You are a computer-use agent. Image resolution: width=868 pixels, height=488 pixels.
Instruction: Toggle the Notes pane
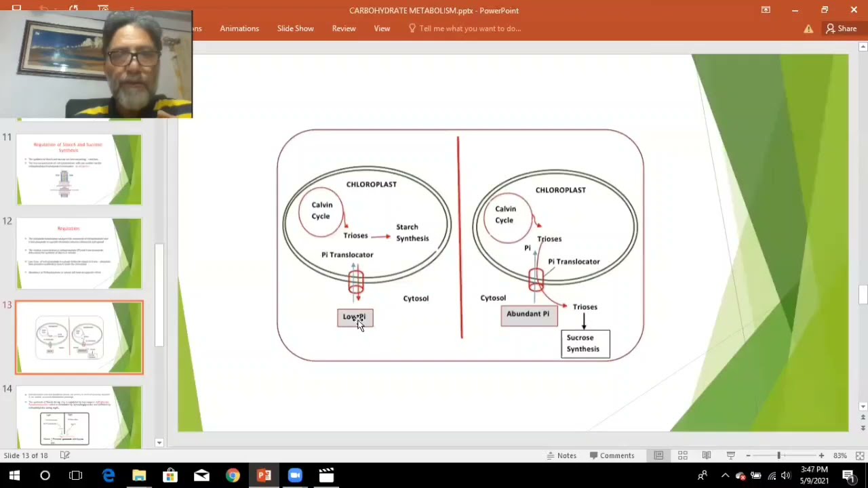tap(561, 455)
